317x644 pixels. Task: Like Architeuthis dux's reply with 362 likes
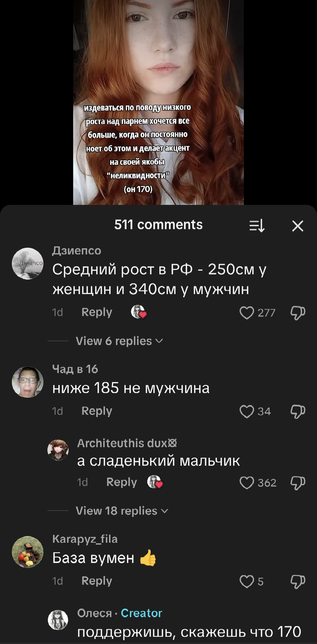[x=247, y=482]
